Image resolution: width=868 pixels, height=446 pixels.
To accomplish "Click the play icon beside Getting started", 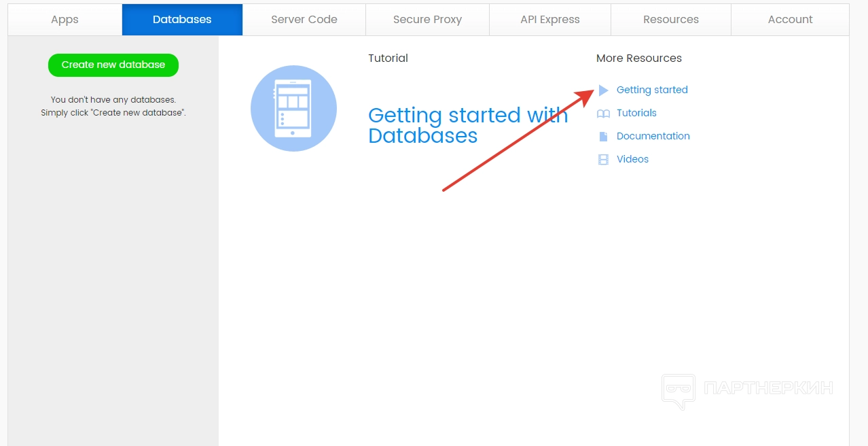I will 603,90.
